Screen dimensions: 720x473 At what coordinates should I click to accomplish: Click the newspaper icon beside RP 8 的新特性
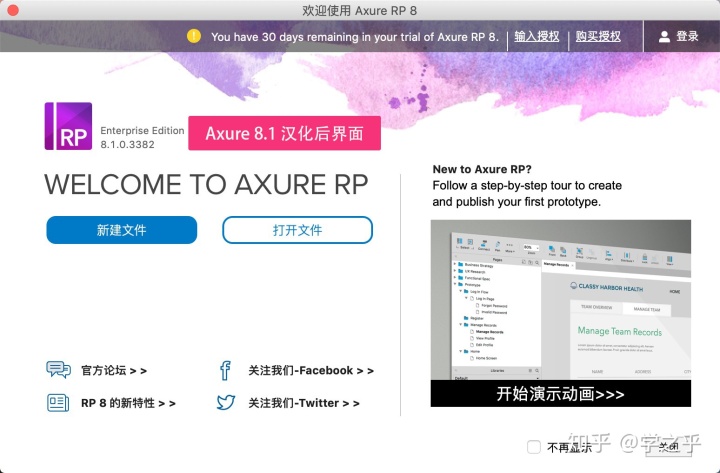coord(58,402)
